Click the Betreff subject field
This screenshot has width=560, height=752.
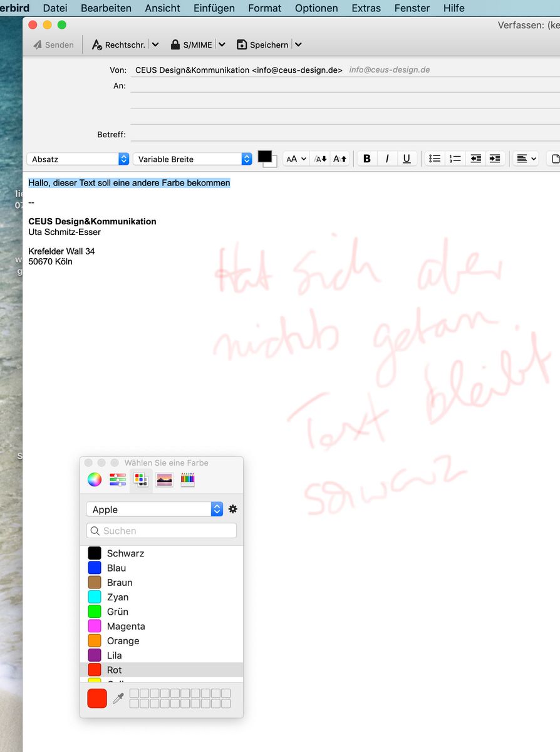pyautogui.click(x=345, y=135)
